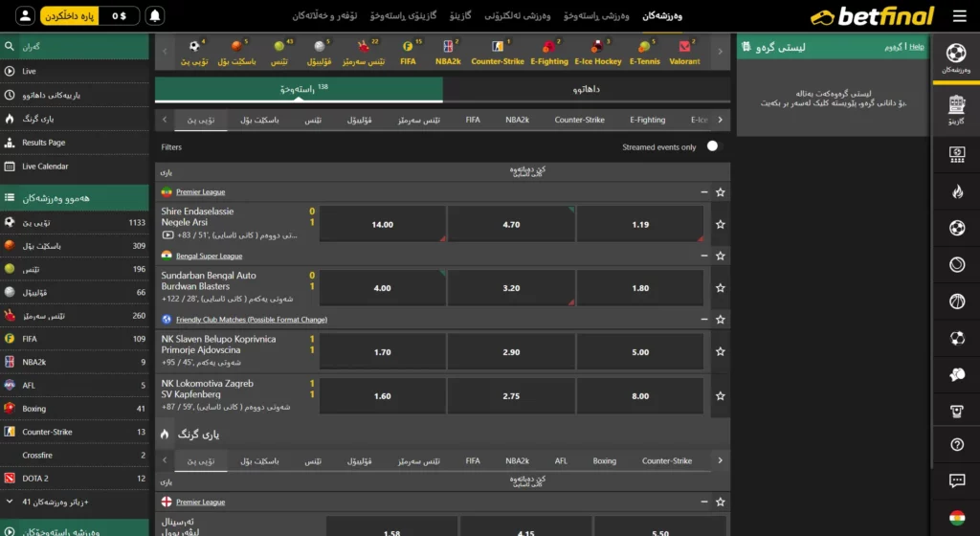Open the Kurdistan flag language icon
Screen dimensions: 980x536
click(x=957, y=519)
